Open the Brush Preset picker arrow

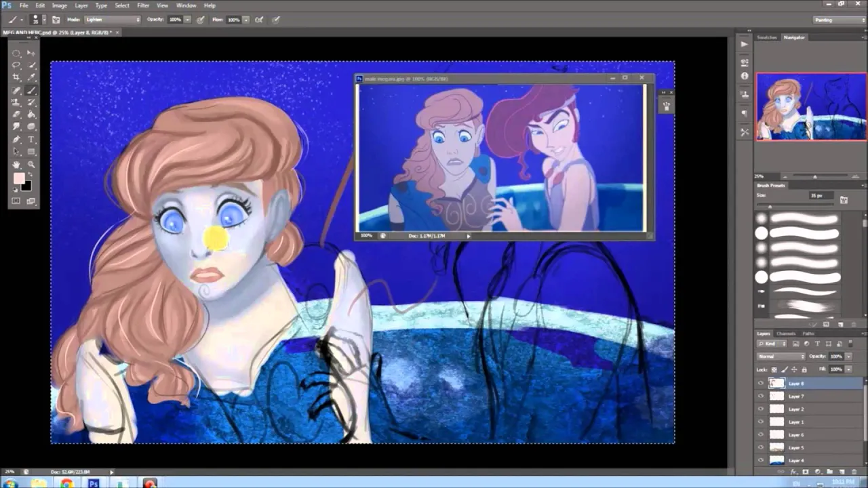tap(45, 20)
